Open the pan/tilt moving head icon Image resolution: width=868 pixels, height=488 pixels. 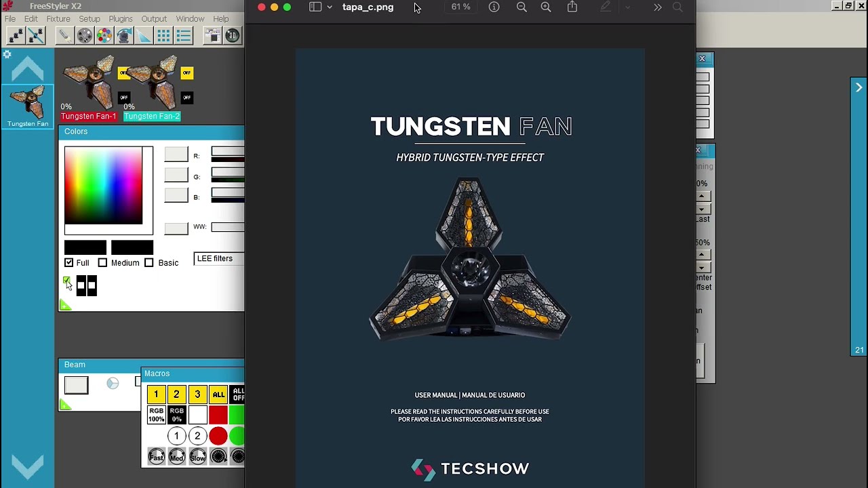pos(124,35)
